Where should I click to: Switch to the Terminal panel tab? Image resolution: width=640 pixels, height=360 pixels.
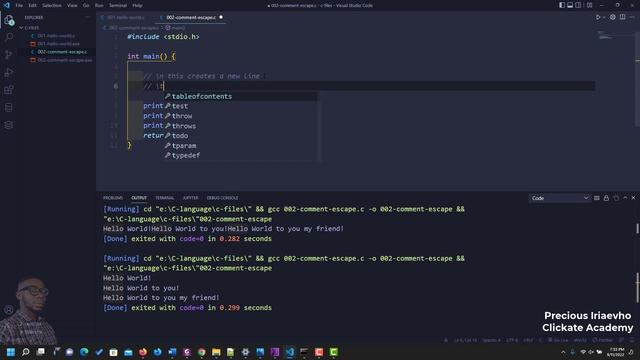[164, 198]
